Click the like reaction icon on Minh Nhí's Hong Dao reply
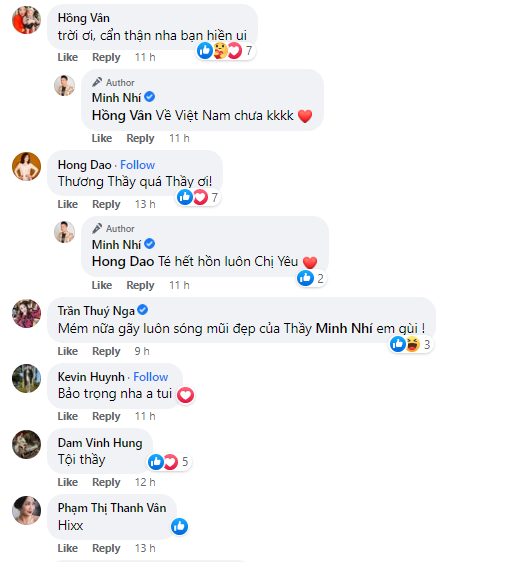Image resolution: width=524 pixels, height=562 pixels. tap(305, 278)
